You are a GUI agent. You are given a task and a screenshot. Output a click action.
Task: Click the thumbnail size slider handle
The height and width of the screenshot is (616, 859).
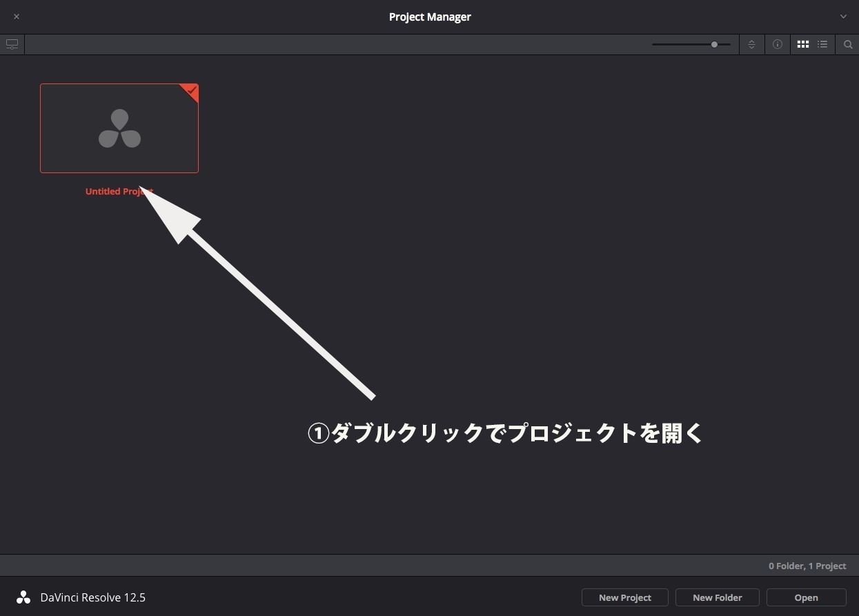coord(714,44)
